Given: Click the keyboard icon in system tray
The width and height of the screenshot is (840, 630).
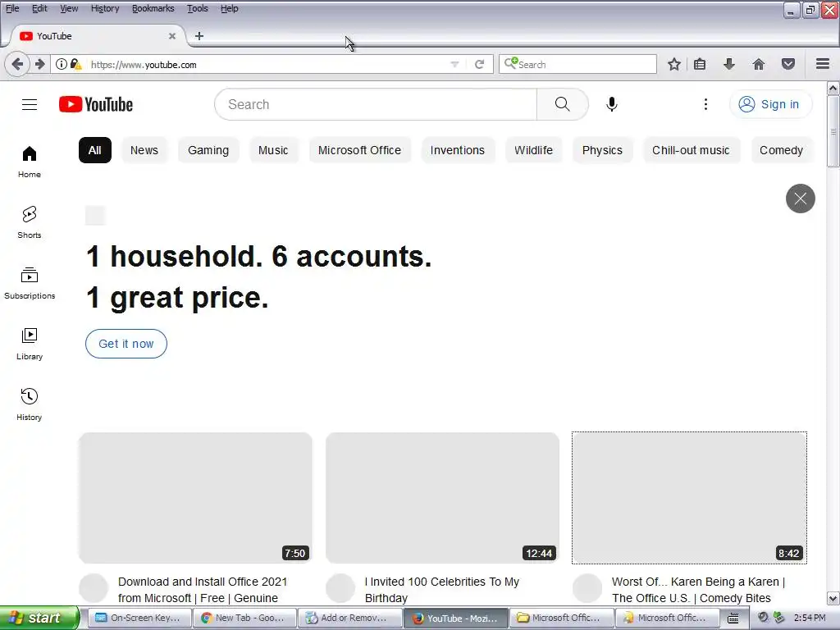Looking at the screenshot, I should click(x=733, y=619).
